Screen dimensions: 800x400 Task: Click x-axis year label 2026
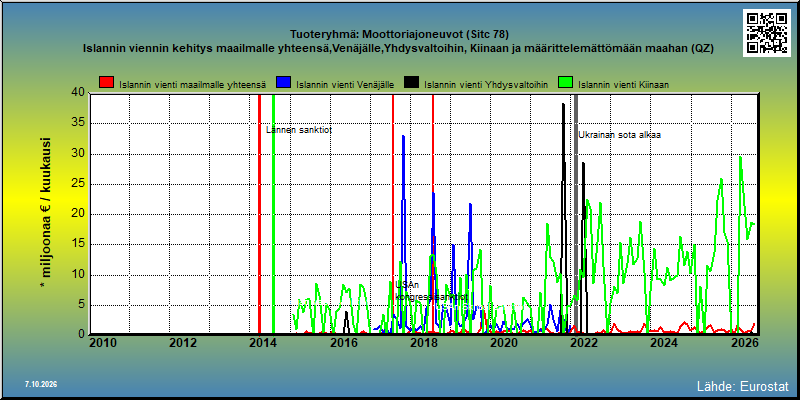744,344
